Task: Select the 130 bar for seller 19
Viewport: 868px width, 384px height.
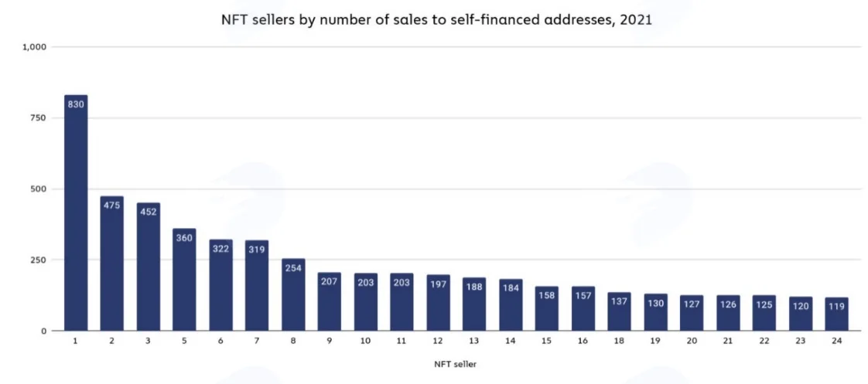Action: click(x=656, y=312)
